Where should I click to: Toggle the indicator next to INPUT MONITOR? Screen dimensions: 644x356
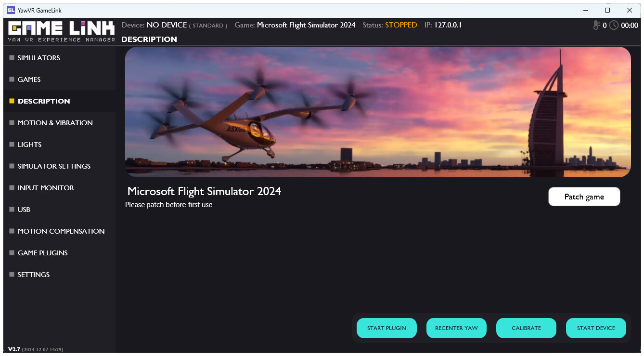pos(11,188)
